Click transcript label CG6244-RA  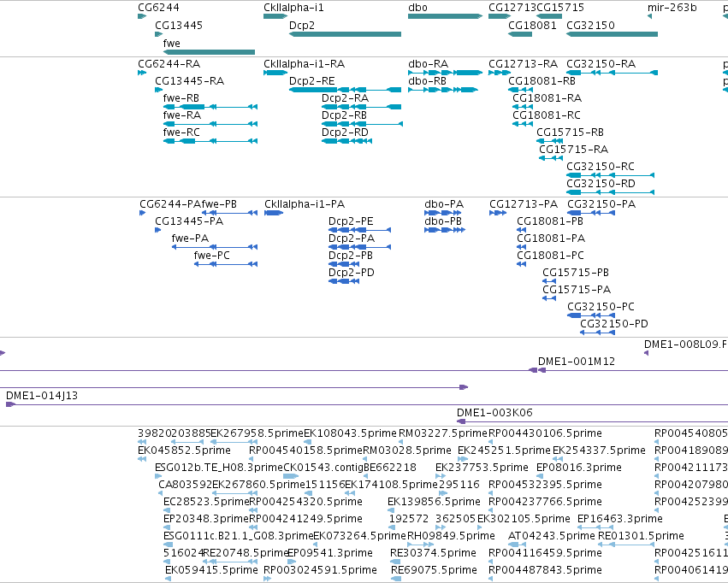(x=169, y=63)
